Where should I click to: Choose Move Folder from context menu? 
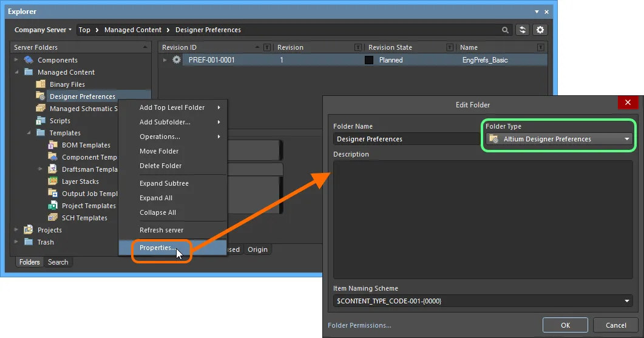172,151
